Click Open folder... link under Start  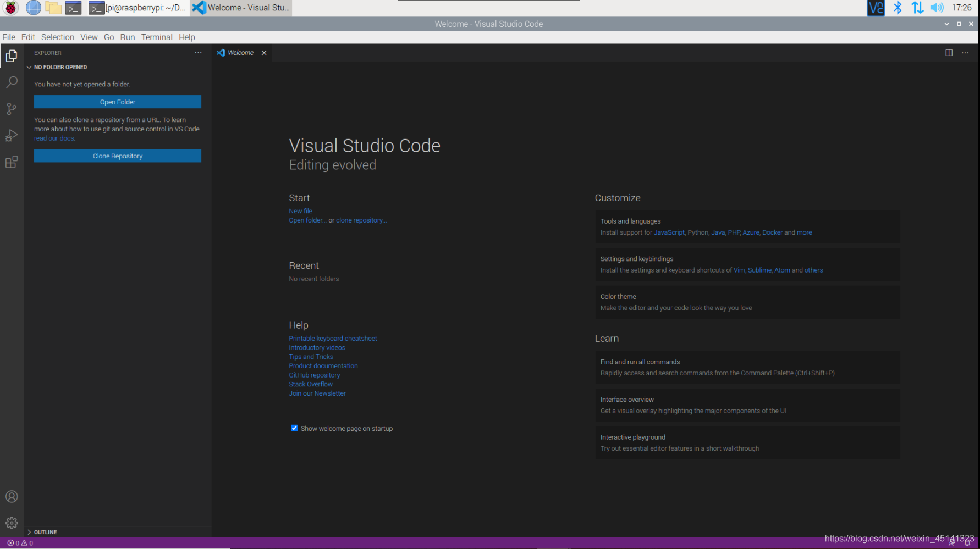click(x=307, y=220)
